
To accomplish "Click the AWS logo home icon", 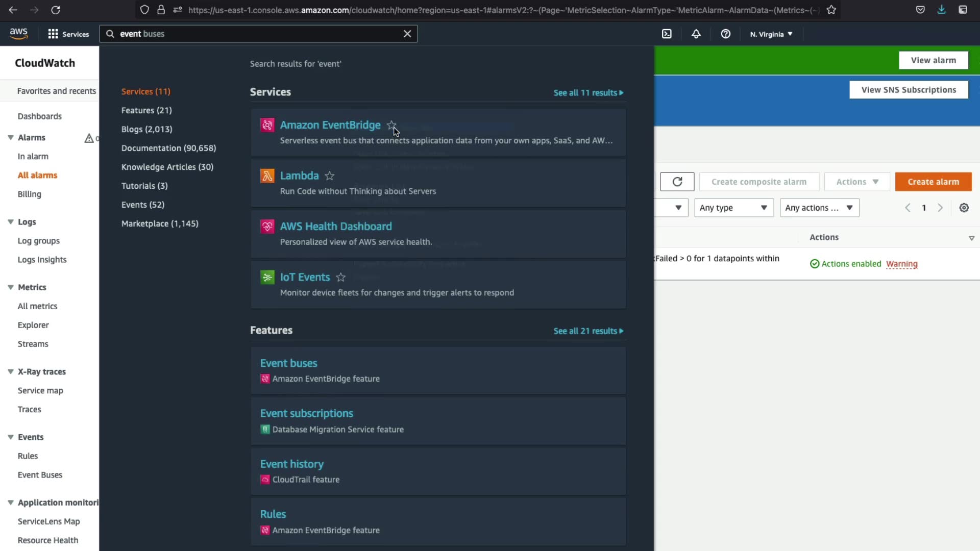I will (19, 34).
